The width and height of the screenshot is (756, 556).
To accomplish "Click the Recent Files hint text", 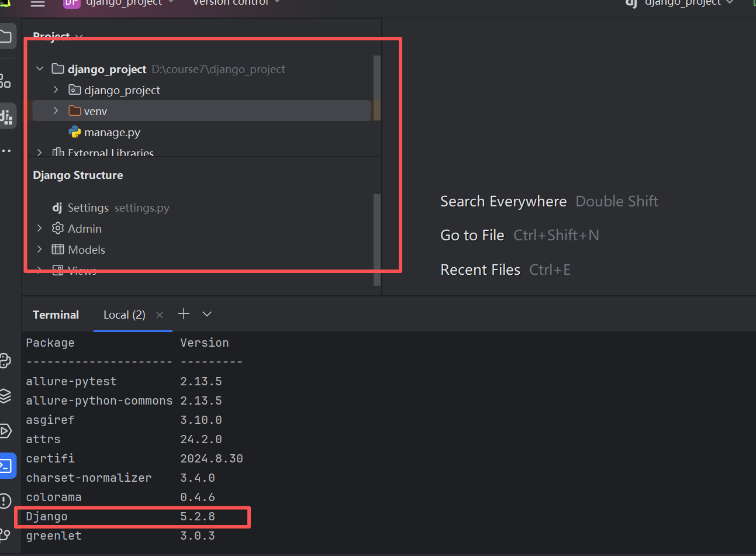I will pos(480,270).
